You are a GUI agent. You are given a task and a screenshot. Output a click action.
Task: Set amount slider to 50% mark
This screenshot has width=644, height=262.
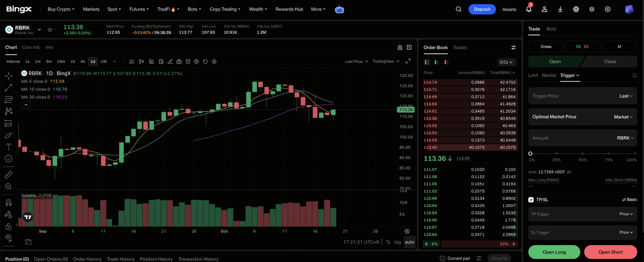pos(583,154)
